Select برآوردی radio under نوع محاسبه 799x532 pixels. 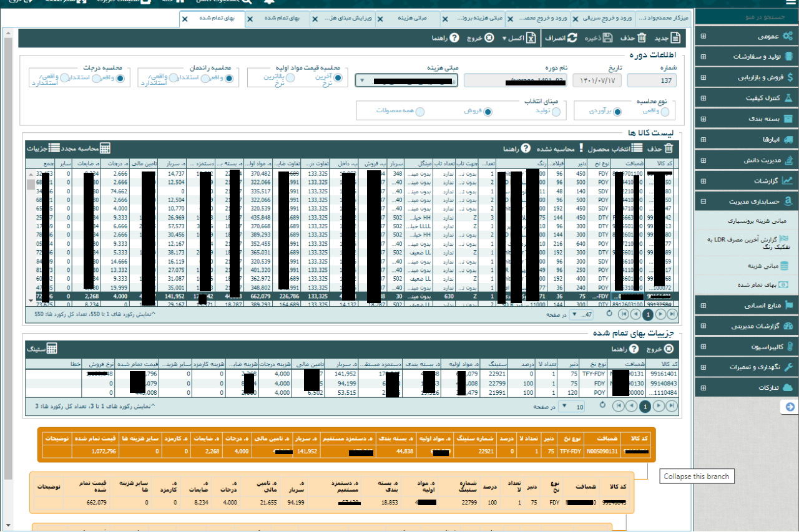(x=617, y=112)
